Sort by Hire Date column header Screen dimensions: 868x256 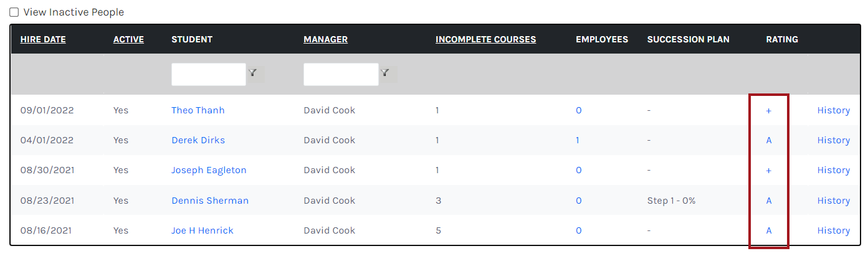43,39
